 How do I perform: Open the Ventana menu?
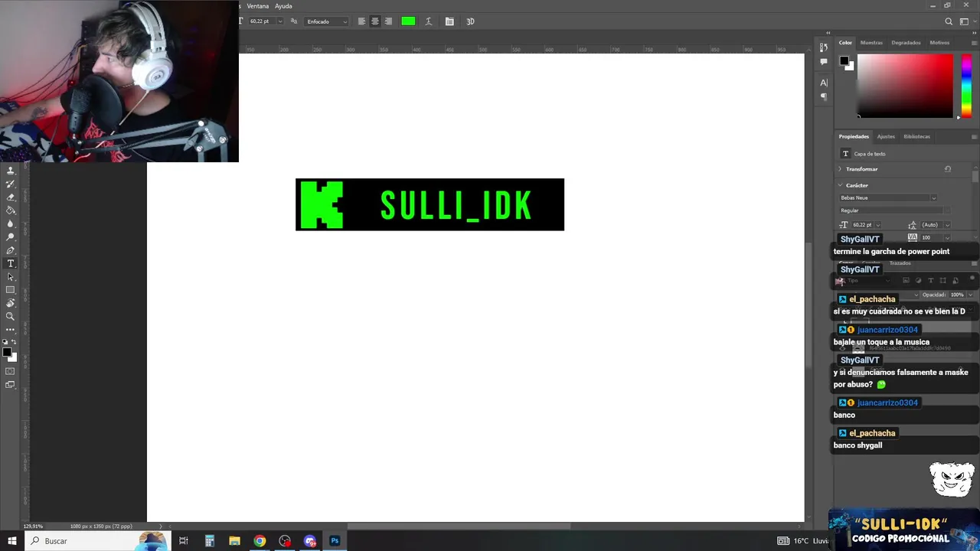pyautogui.click(x=257, y=6)
